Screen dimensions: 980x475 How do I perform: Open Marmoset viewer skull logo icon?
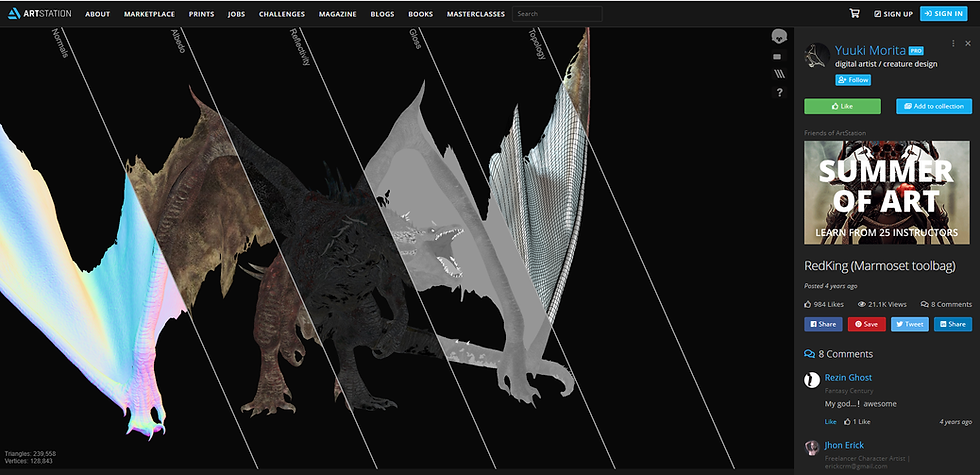click(778, 36)
